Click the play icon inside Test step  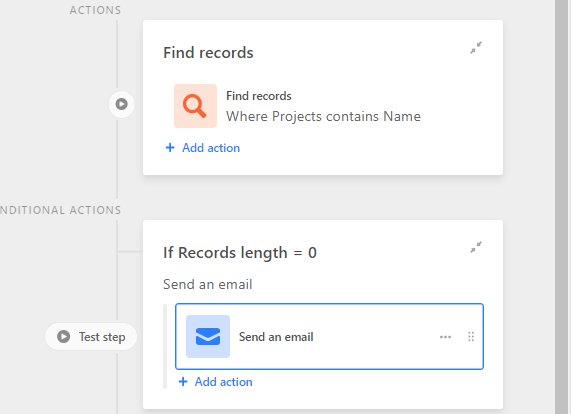64,336
